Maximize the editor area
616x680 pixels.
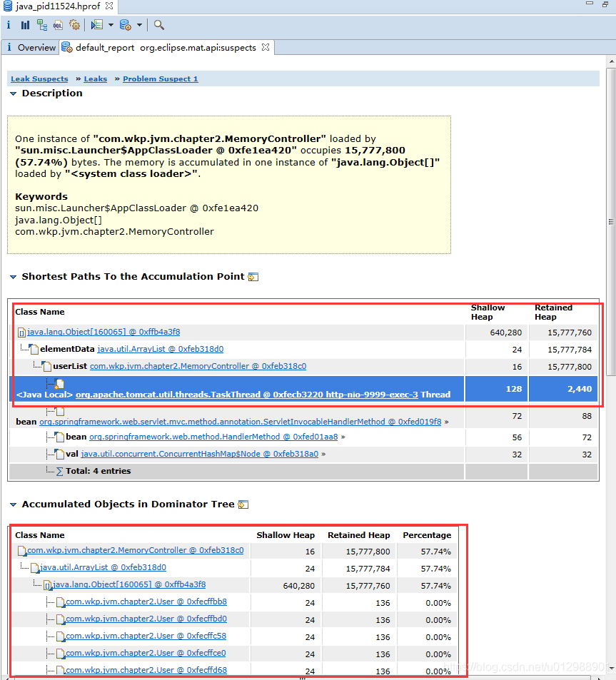[x=605, y=4]
